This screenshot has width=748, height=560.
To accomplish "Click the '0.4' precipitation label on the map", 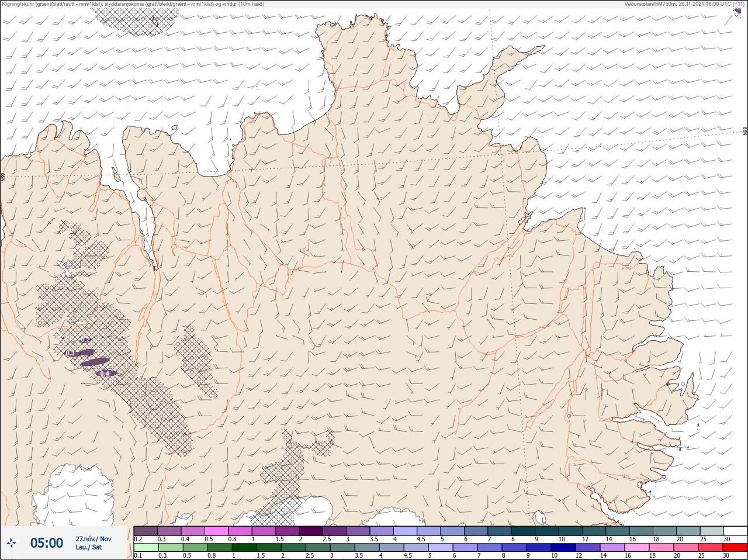I will pos(105,374).
